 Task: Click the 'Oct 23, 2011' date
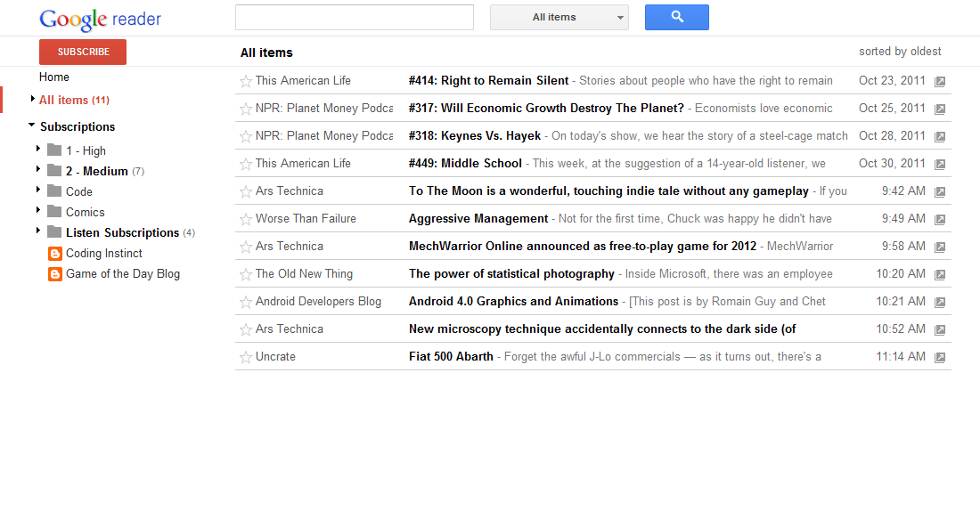[892, 81]
